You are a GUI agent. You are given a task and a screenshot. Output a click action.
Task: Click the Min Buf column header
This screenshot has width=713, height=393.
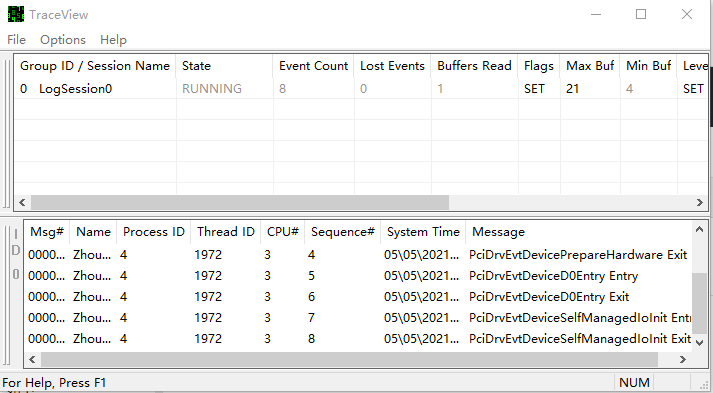coord(648,66)
